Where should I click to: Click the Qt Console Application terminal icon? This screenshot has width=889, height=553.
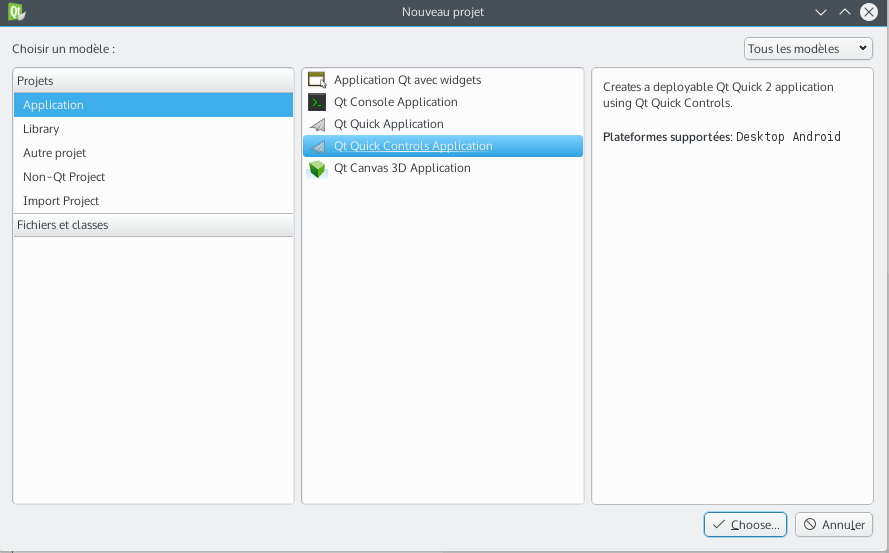317,102
